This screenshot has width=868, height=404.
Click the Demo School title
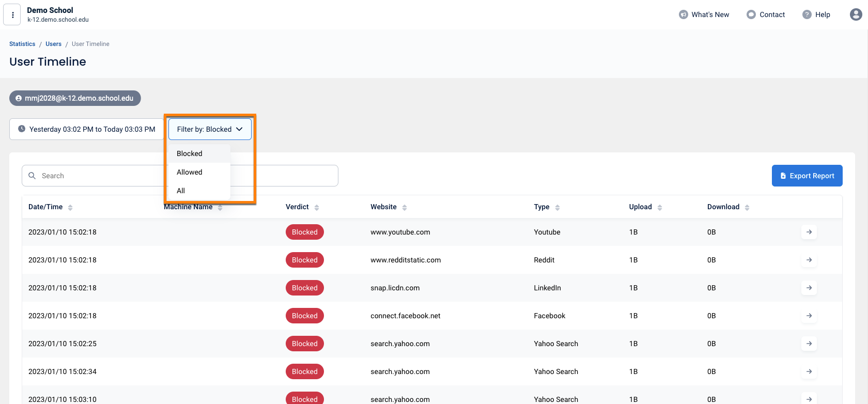tap(50, 10)
